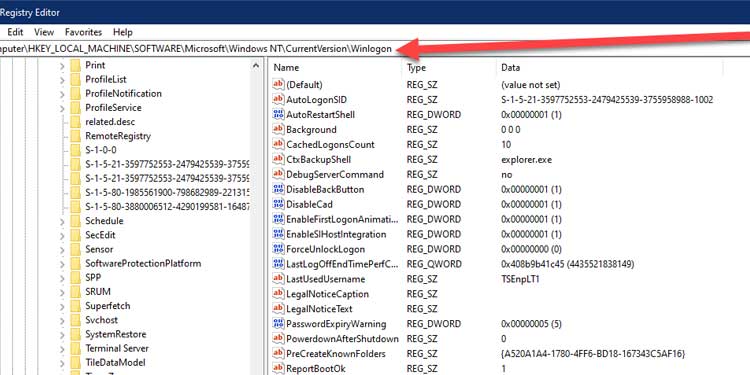
Task: Click the PowerdownAfterShutdown string icon
Action: pyautogui.click(x=278, y=339)
